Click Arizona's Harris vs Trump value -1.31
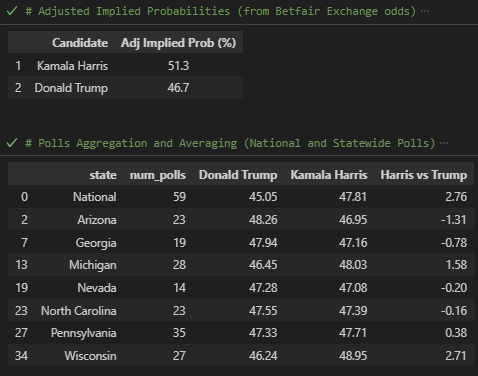Viewport: 478px width, 376px height. [454, 220]
